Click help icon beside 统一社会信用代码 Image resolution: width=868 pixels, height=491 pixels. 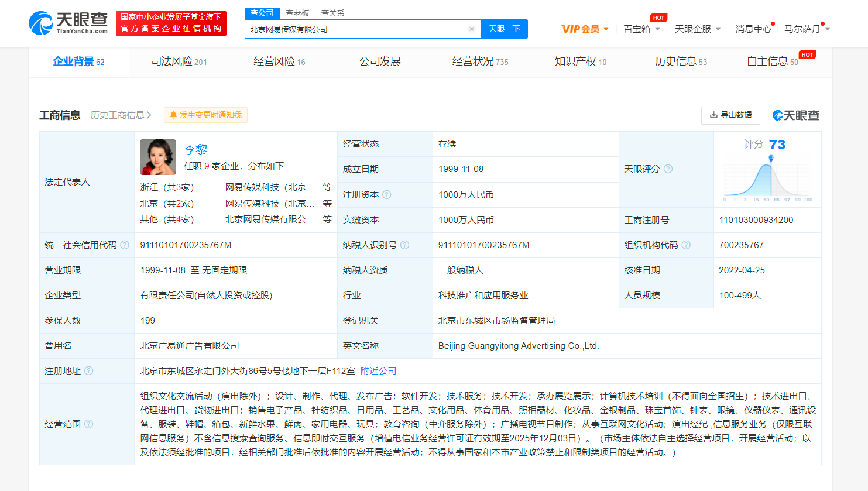click(x=125, y=245)
